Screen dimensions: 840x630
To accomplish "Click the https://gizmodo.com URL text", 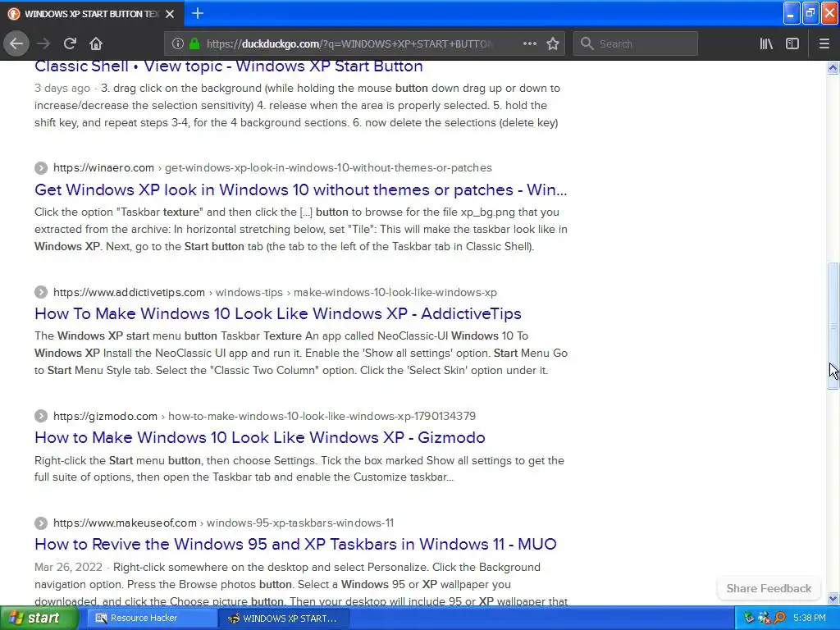I will pyautogui.click(x=105, y=416).
